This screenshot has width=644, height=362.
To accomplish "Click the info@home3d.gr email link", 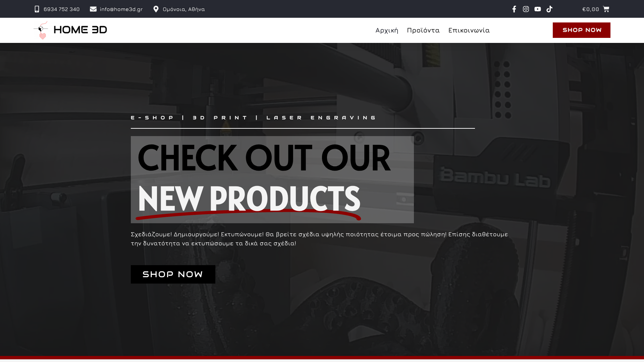I will [x=121, y=9].
